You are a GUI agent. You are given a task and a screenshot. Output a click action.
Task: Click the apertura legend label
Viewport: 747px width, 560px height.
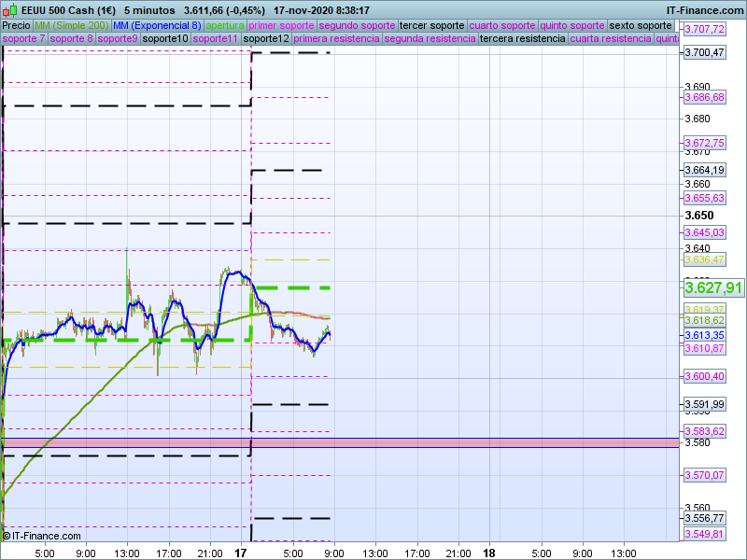225,25
